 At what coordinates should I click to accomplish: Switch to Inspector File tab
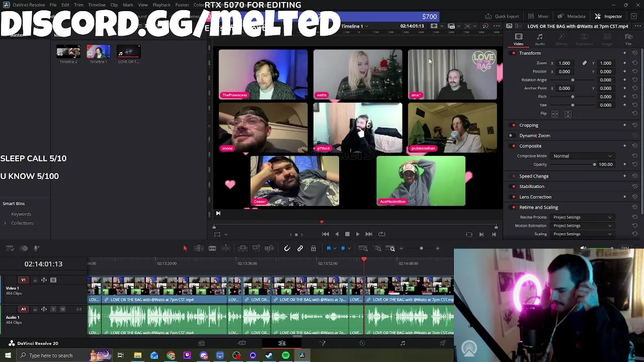pos(628,39)
